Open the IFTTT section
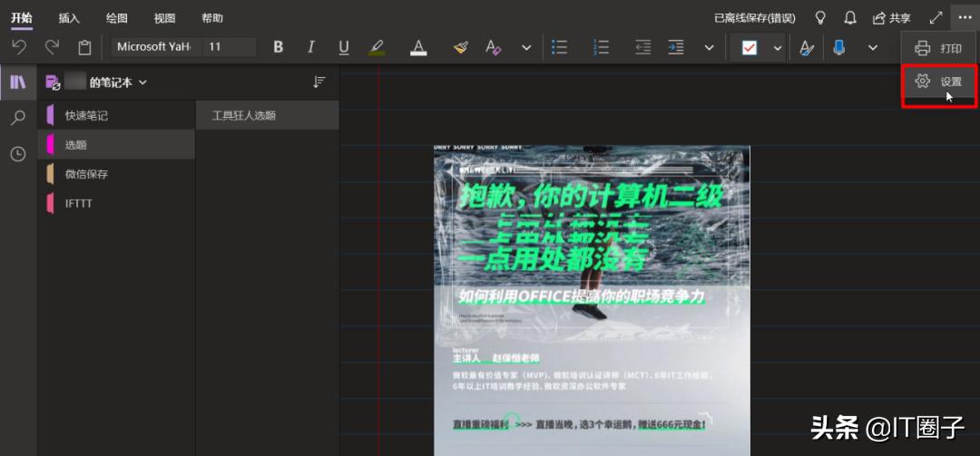980x456 pixels. point(117,204)
